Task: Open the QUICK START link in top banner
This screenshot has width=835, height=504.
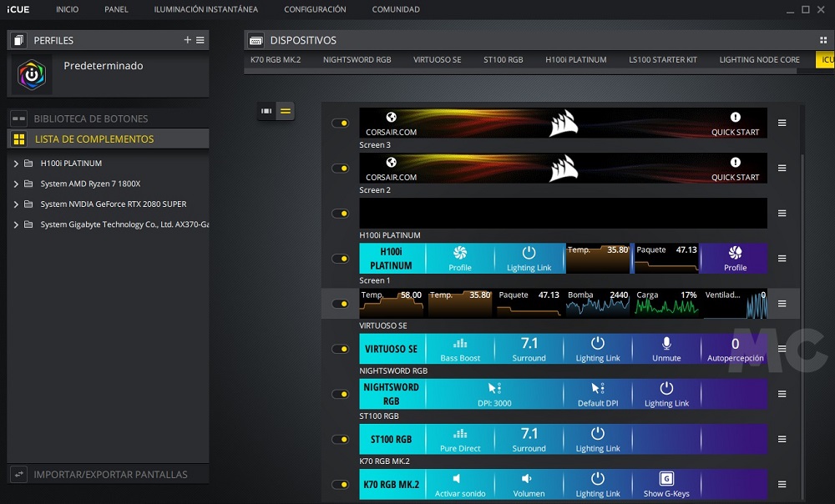Action: coord(735,123)
